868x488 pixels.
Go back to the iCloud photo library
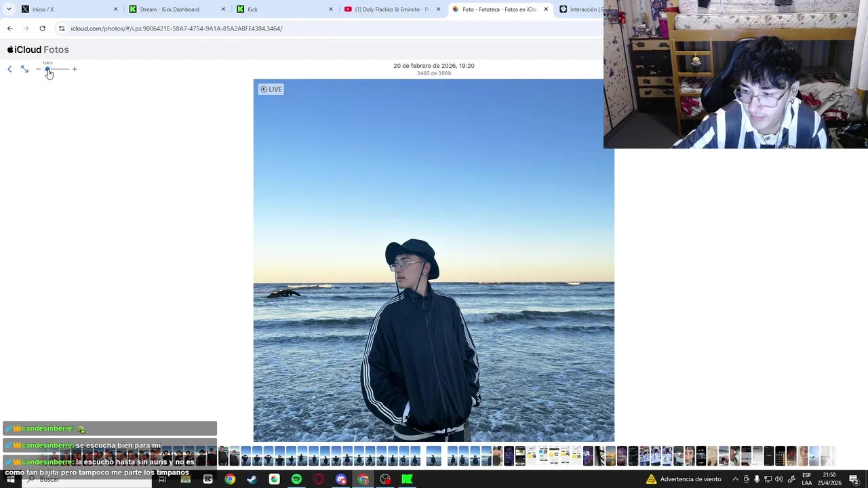(x=9, y=69)
